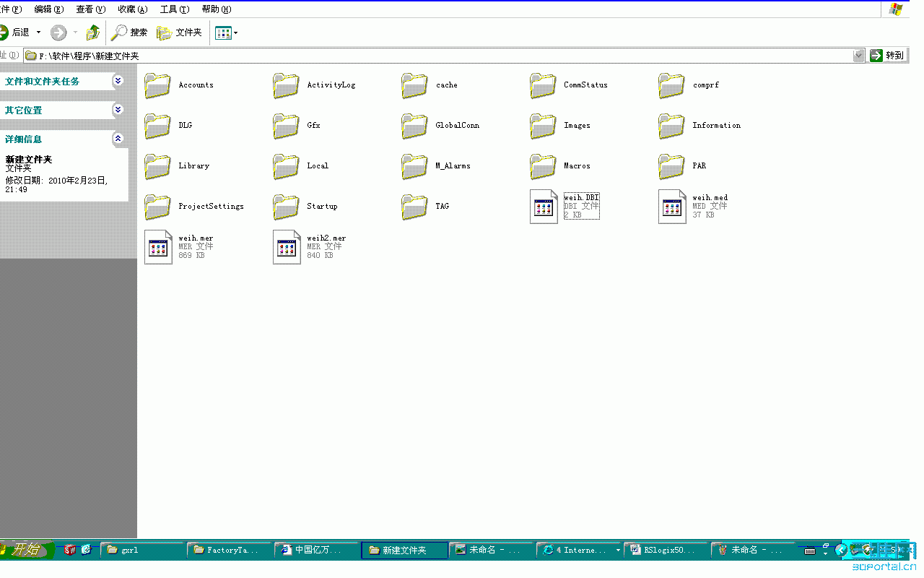The height and width of the screenshot is (578, 924).
Task: Open the address bar dropdown arrow
Action: tap(858, 56)
